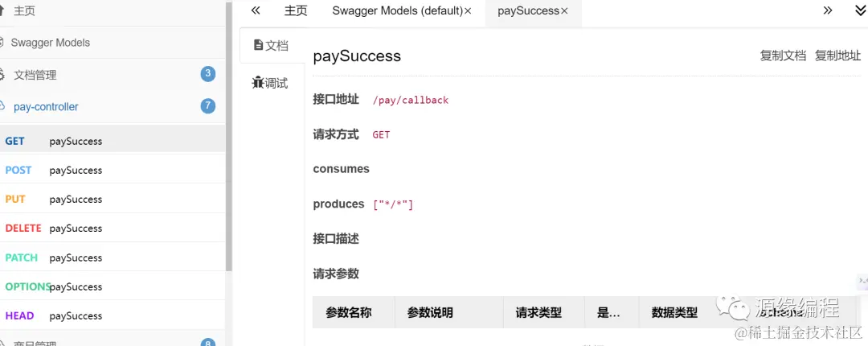Switch to the 主页 tab
868x346 pixels.
tap(296, 11)
